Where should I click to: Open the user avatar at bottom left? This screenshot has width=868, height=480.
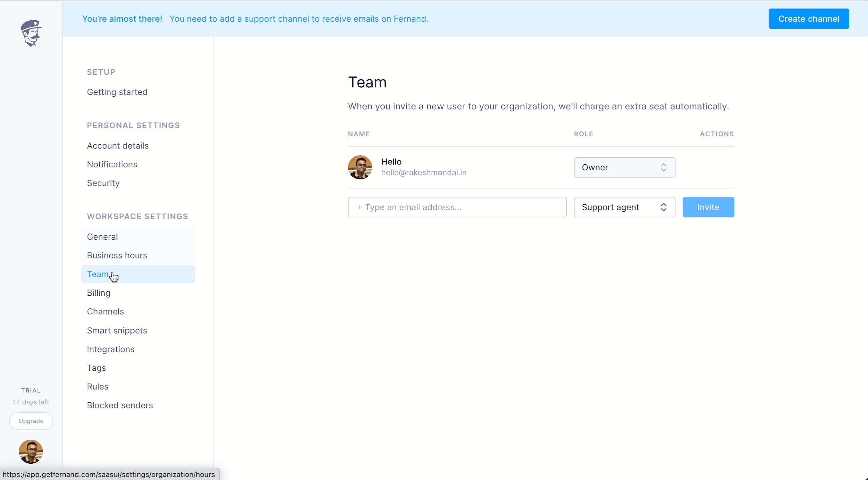click(x=31, y=451)
